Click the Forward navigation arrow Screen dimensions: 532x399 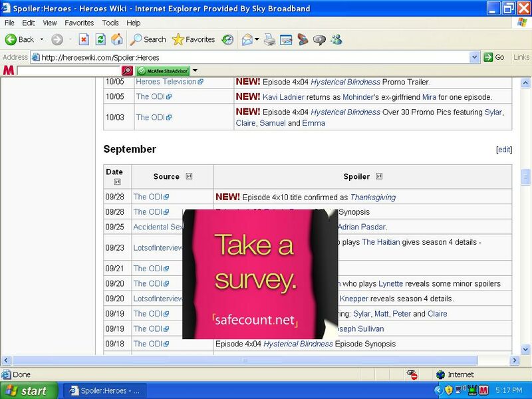(x=57, y=40)
